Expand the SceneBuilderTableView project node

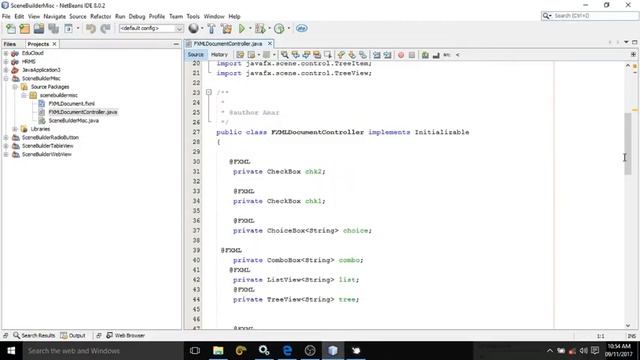click(6, 146)
